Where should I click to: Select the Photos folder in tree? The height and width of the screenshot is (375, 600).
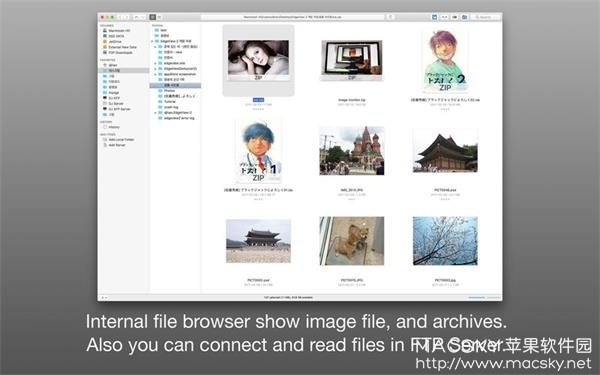[169, 91]
